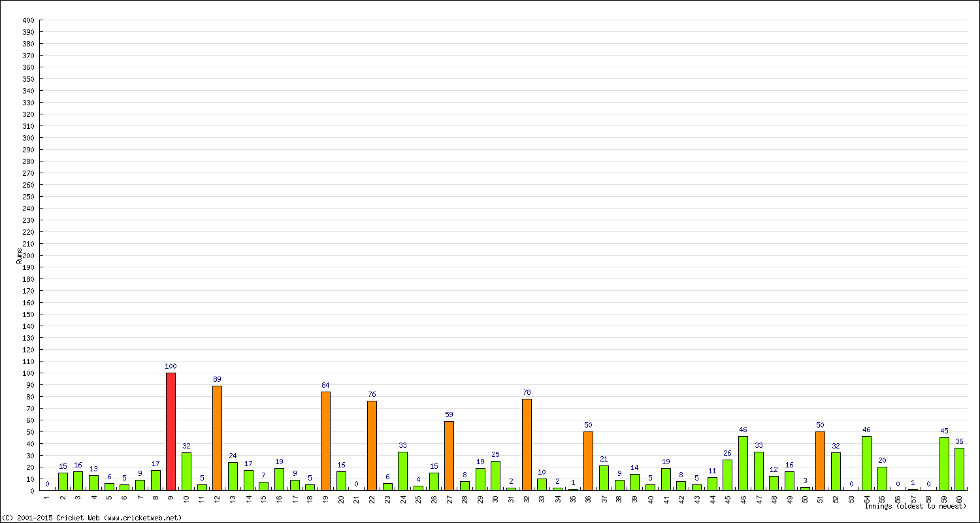
Task: Click the green bar for innings 45
Action: pos(727,475)
